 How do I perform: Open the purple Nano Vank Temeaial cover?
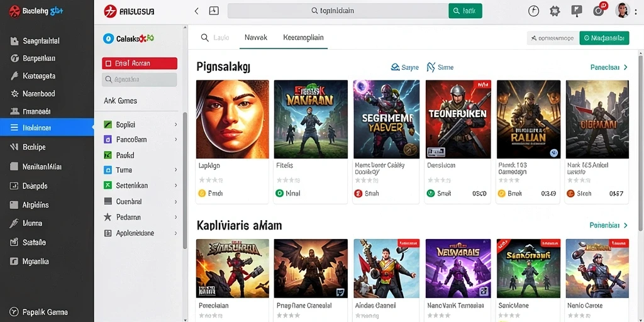tap(458, 268)
